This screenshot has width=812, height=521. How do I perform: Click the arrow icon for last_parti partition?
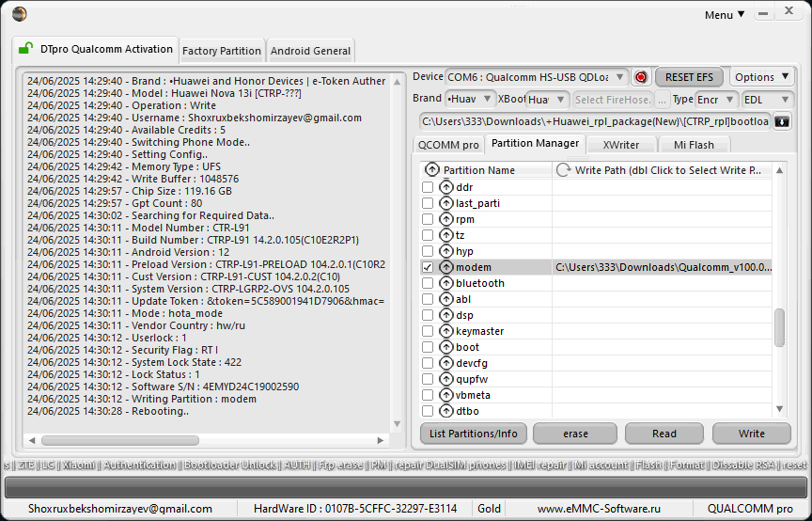(445, 203)
